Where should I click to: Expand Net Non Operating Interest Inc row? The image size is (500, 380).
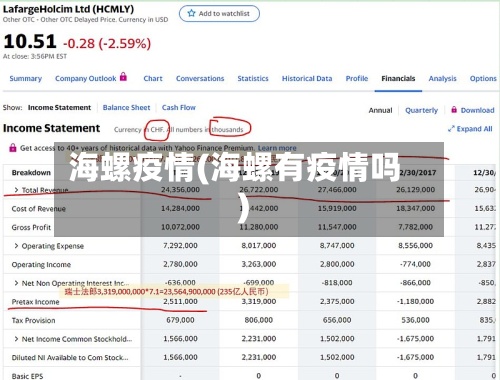(16, 283)
